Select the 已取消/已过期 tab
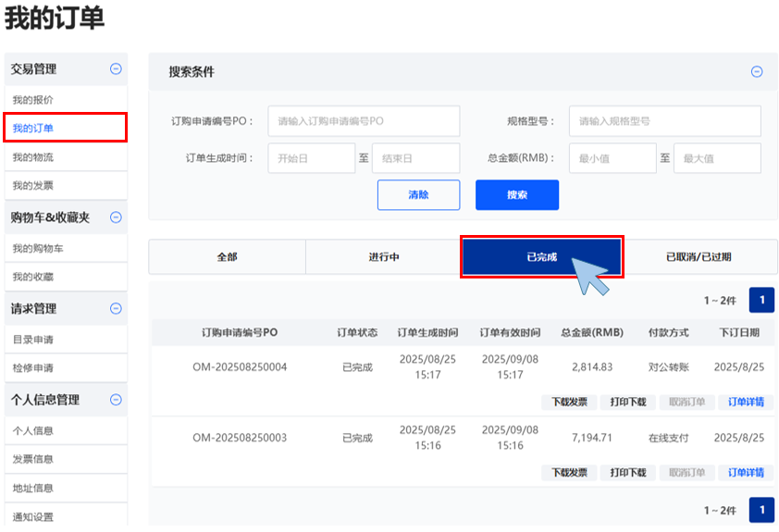Viewport: 779px width, 532px height. pyautogui.click(x=699, y=257)
